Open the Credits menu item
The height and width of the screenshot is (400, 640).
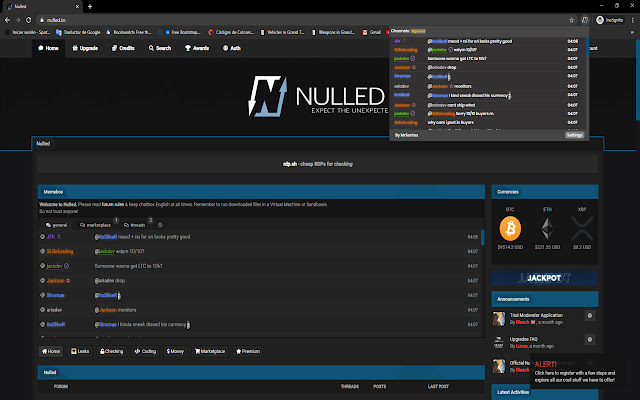coord(123,48)
